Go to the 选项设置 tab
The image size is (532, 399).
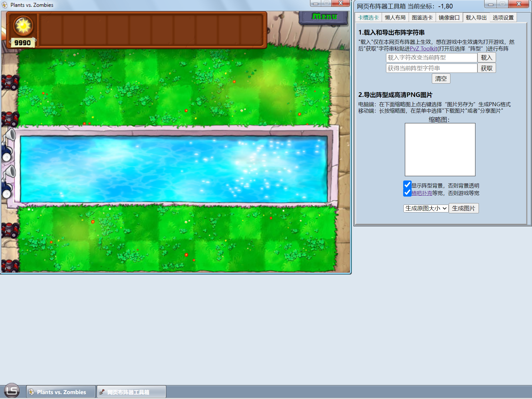click(503, 18)
